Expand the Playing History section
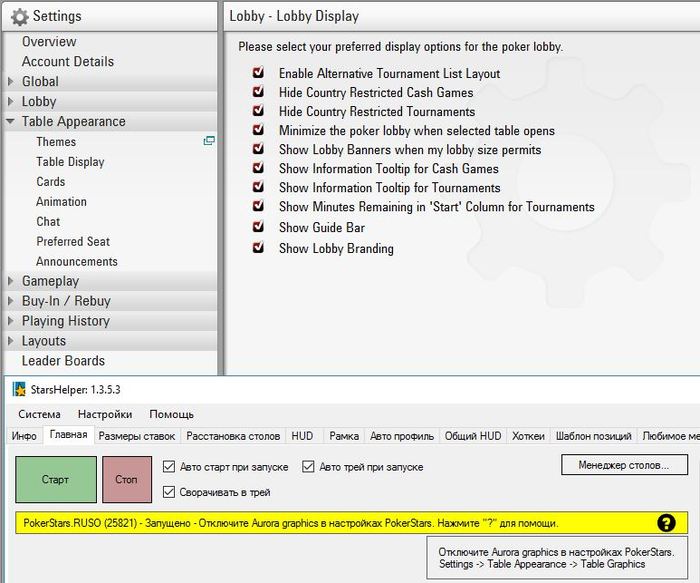 11,321
